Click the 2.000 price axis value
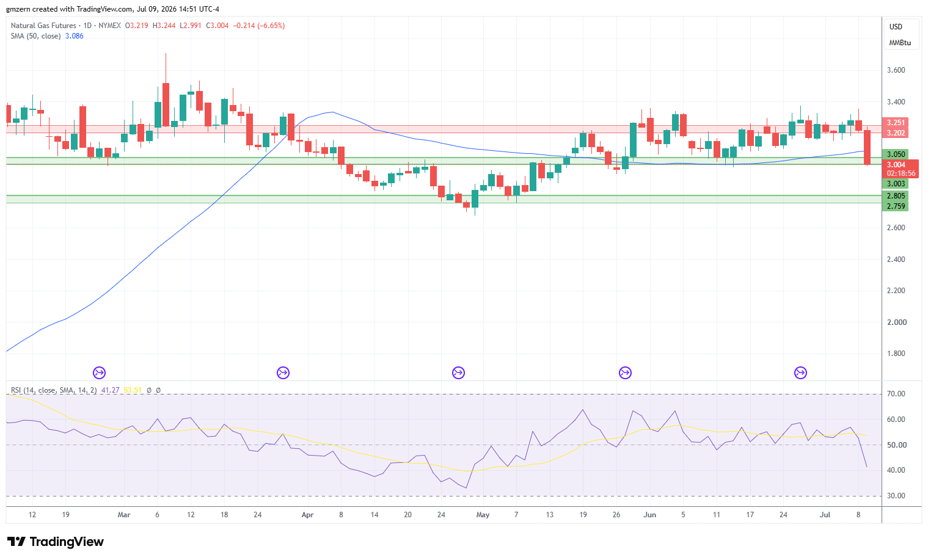 point(896,322)
